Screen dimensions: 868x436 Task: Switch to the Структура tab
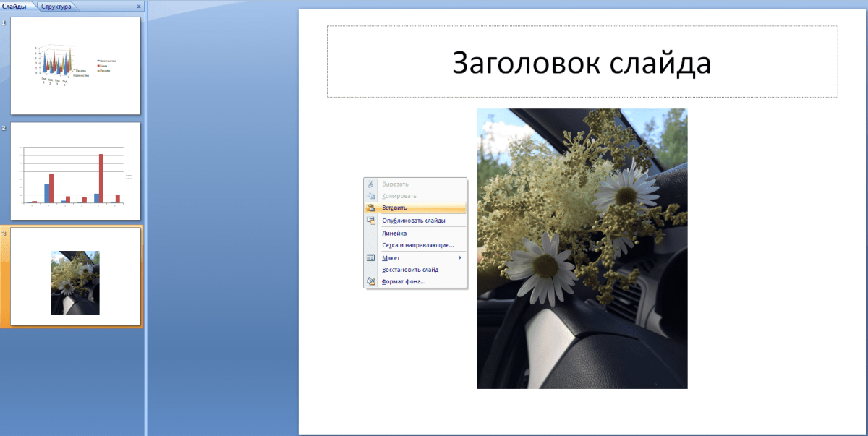(56, 6)
